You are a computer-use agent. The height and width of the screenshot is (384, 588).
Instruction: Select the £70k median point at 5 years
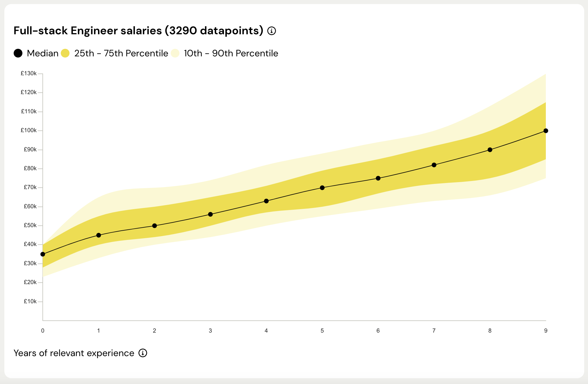click(322, 188)
